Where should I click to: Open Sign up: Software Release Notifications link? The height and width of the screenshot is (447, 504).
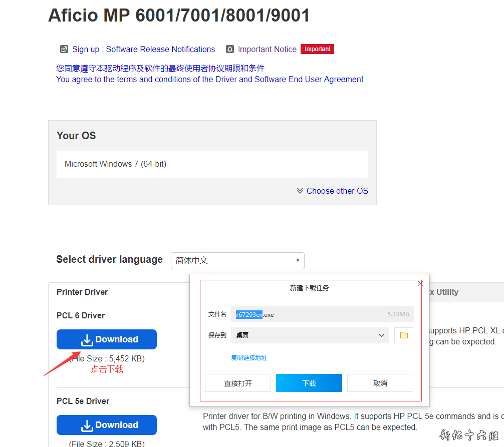click(143, 49)
